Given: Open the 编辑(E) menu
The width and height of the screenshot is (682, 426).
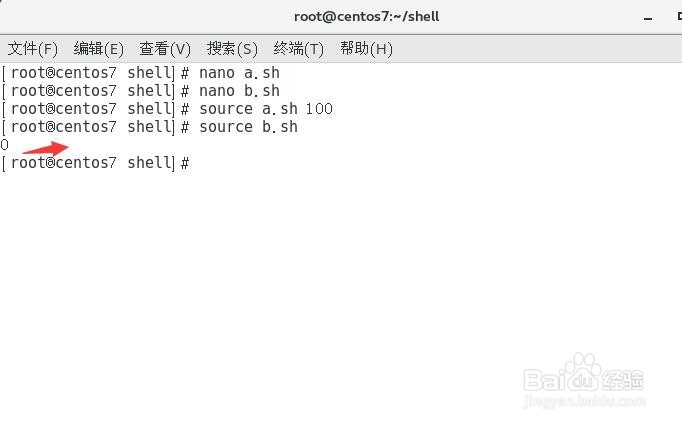Looking at the screenshot, I should coord(99,48).
